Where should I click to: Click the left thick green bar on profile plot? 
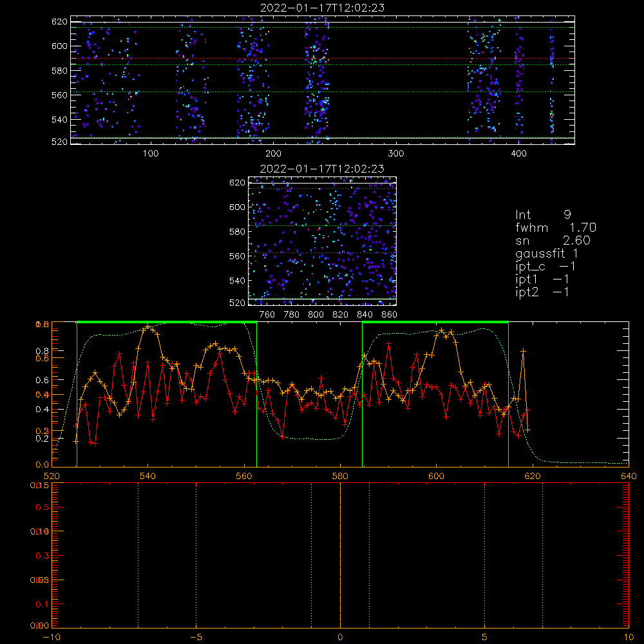(167, 323)
